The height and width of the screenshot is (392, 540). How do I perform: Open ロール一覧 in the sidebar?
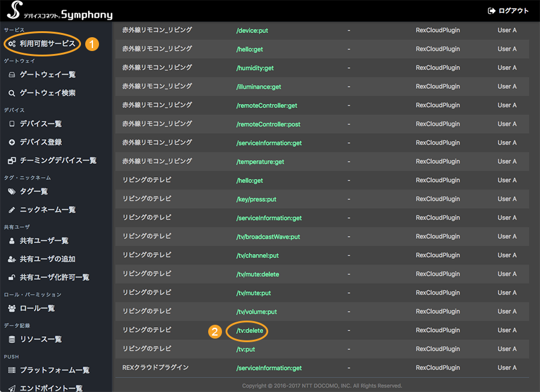point(37,309)
